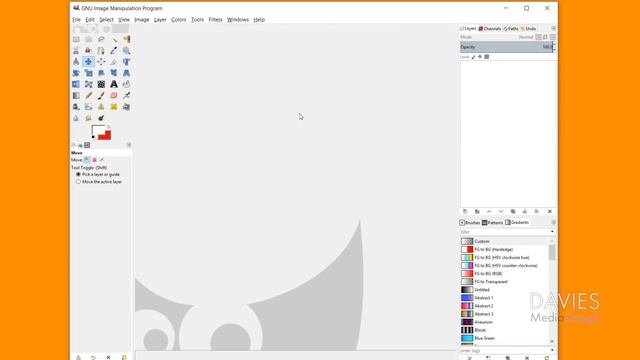Click the Opacity slider in Layers
640x360 pixels.
click(506, 47)
